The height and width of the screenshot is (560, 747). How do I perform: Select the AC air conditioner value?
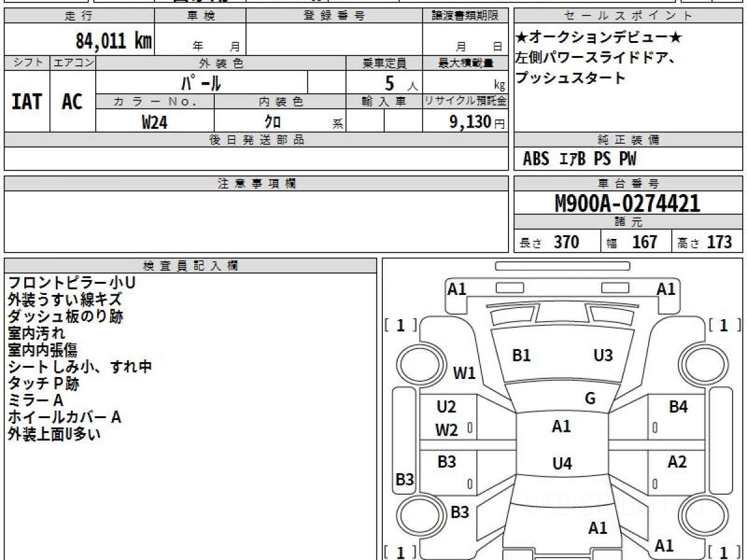[72, 101]
